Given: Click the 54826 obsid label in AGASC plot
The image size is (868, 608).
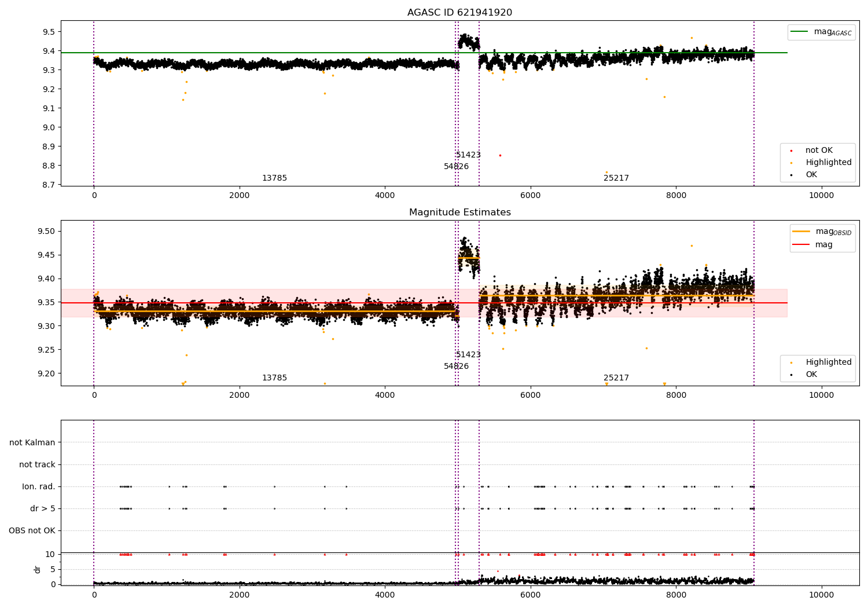Looking at the screenshot, I should pos(457,167).
